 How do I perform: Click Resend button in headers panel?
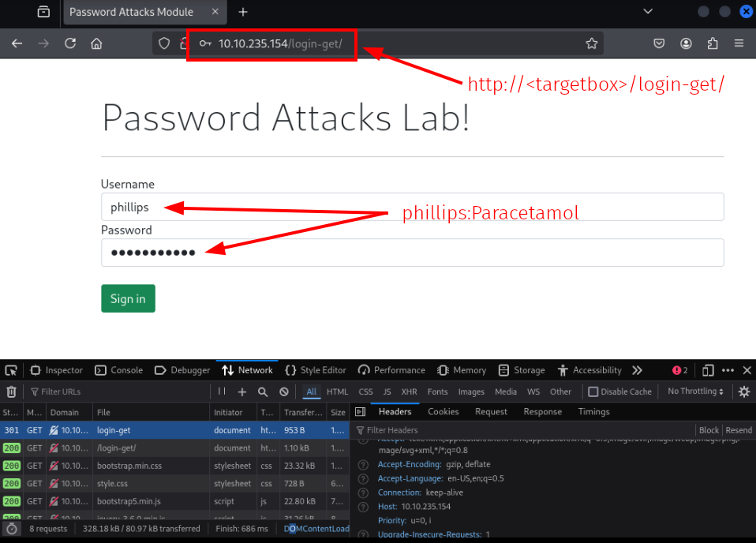coord(739,430)
